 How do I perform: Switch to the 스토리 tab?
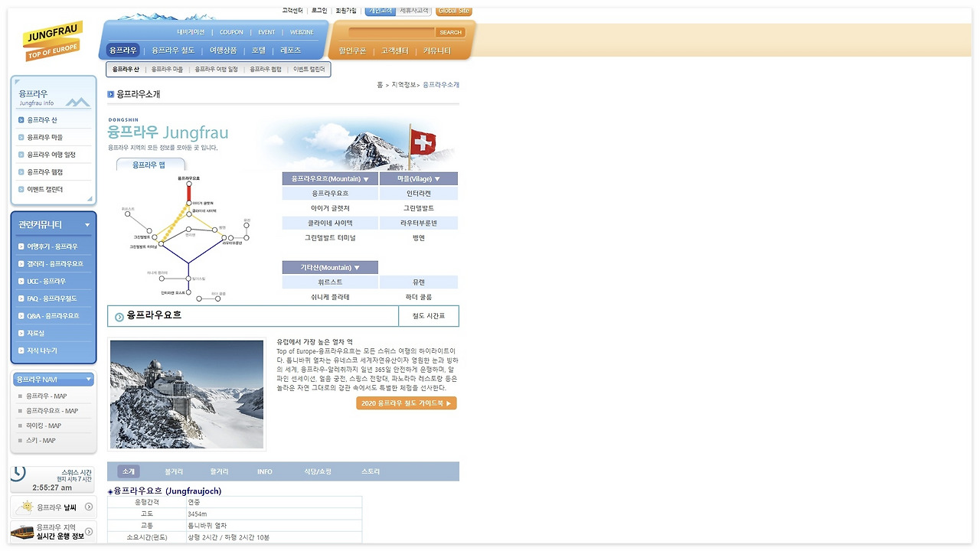(371, 471)
